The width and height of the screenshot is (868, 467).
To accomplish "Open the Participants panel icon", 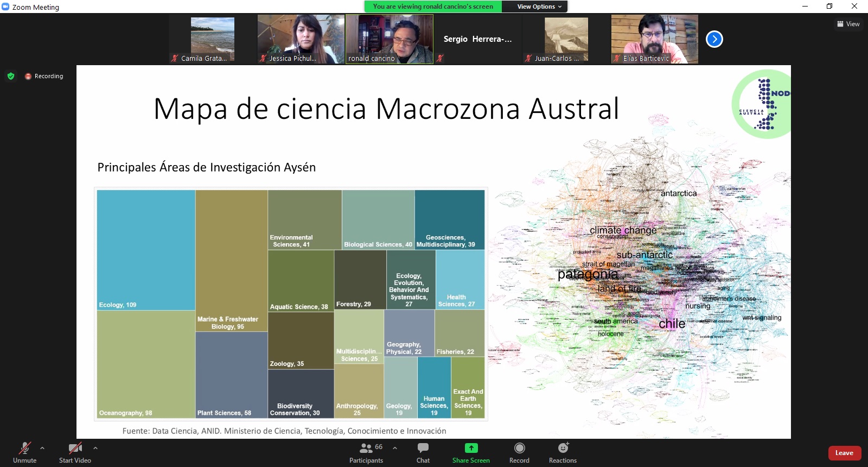I will (x=366, y=449).
